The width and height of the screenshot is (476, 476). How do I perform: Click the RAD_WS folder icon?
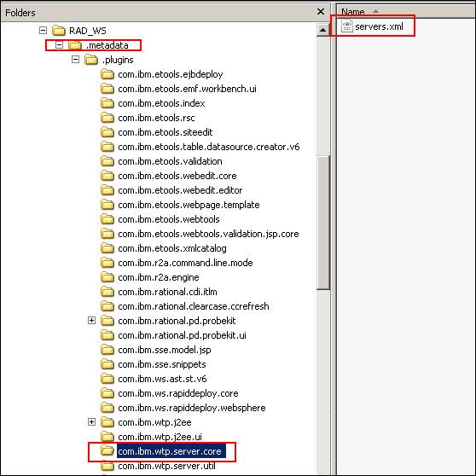59,31
